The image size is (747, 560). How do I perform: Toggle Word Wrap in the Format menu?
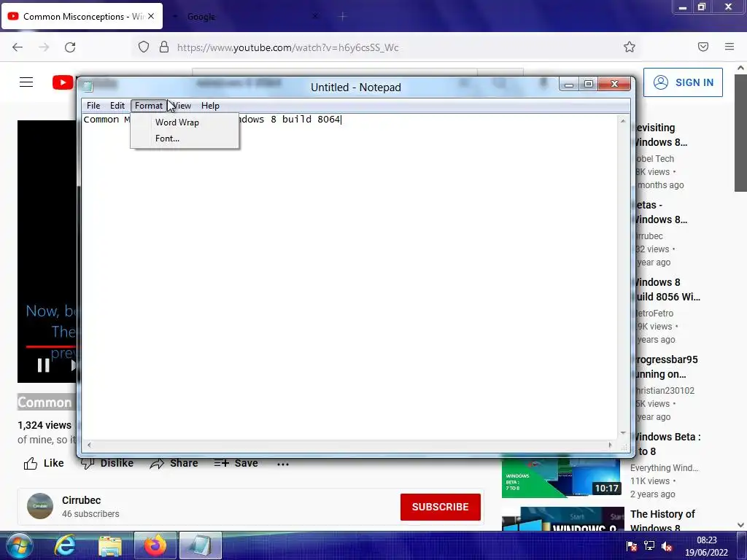click(x=185, y=122)
